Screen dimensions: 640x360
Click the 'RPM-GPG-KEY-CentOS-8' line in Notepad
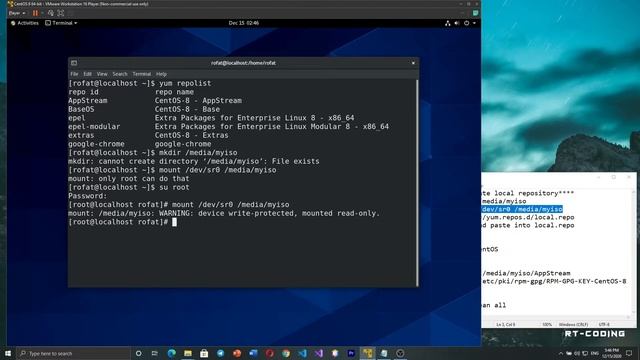(554, 281)
